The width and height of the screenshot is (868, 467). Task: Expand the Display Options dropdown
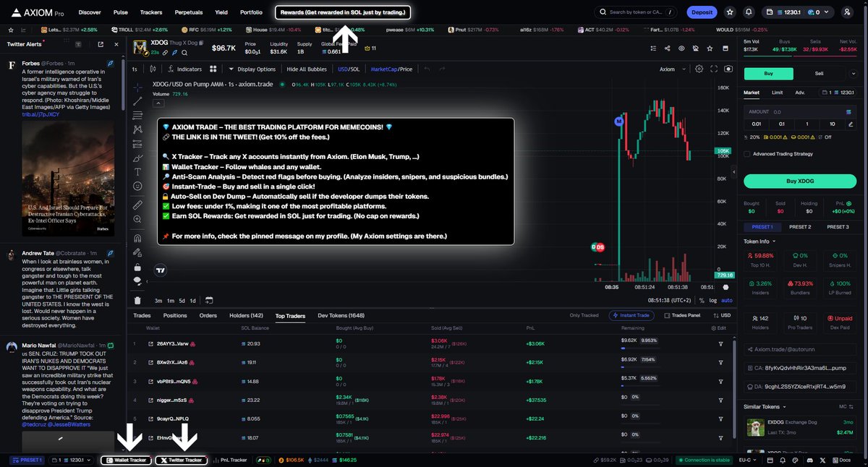click(252, 69)
